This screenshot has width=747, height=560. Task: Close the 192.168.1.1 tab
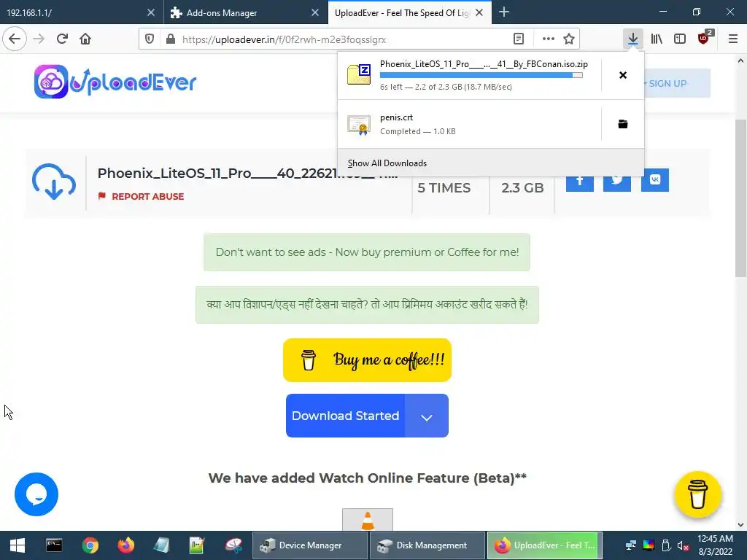pyautogui.click(x=150, y=13)
